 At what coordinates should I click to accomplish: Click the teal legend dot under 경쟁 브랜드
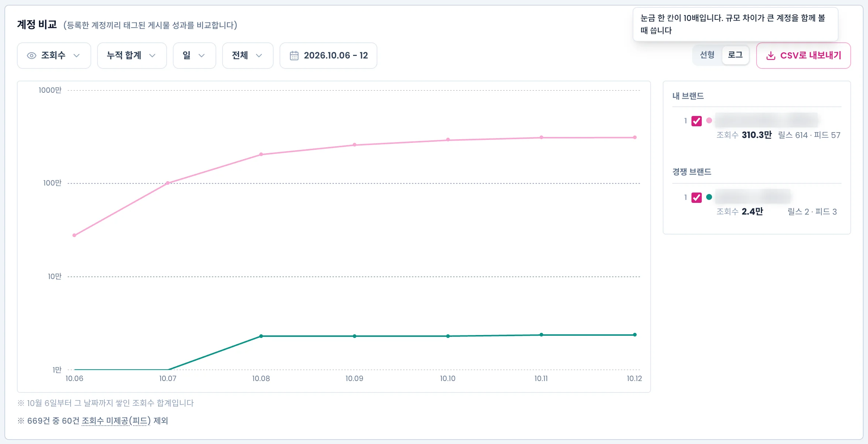709,197
